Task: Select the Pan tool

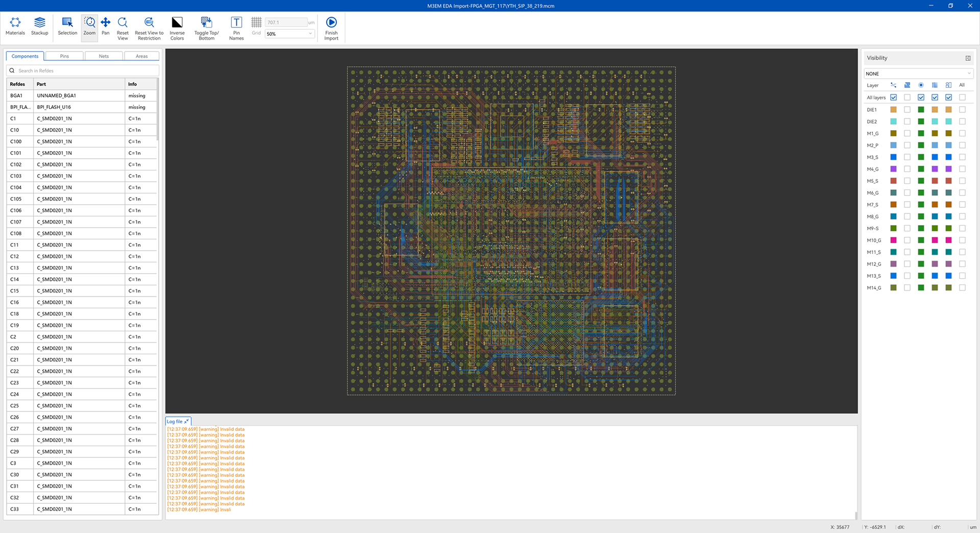Action: pyautogui.click(x=105, y=27)
